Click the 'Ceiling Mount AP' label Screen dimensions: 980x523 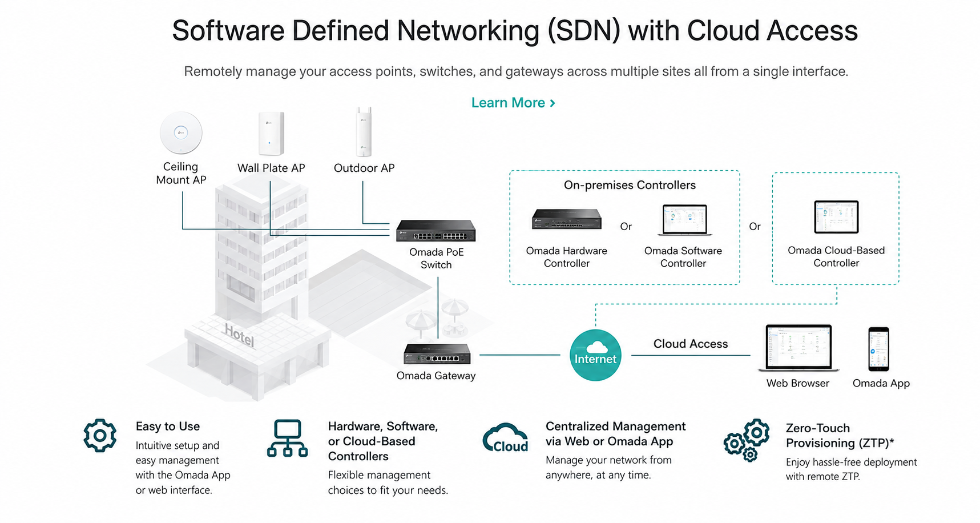coord(181,173)
